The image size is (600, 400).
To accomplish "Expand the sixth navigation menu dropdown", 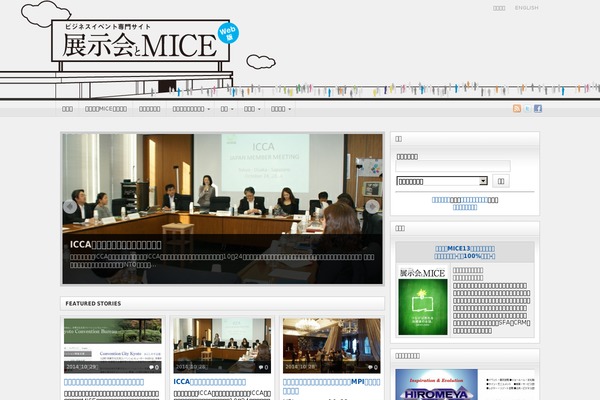I will pos(252,109).
